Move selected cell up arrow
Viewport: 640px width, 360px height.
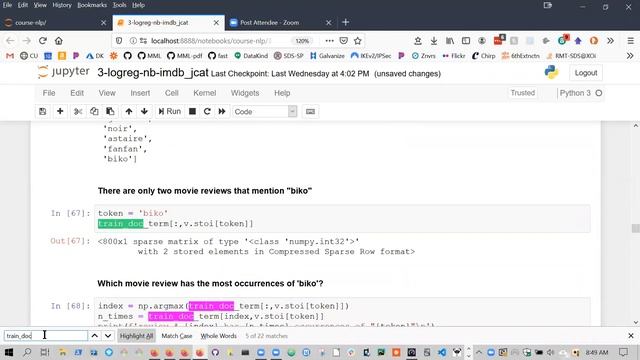[x=129, y=111]
